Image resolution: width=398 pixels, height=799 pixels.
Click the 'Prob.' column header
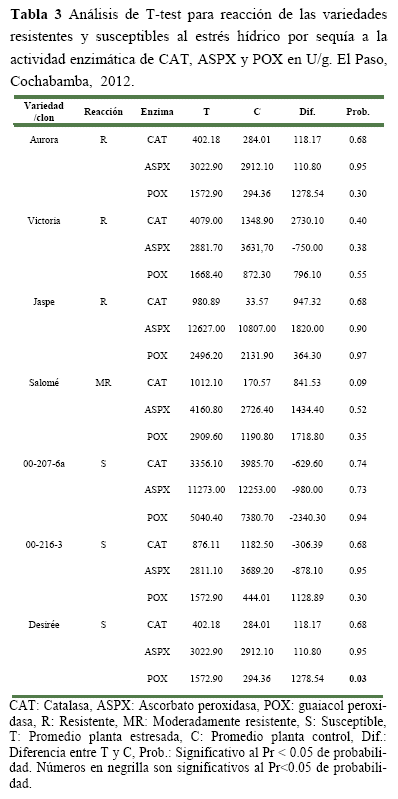(358, 112)
